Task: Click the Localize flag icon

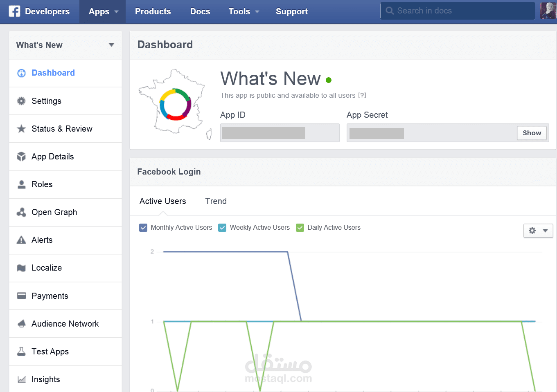Action: (21, 268)
